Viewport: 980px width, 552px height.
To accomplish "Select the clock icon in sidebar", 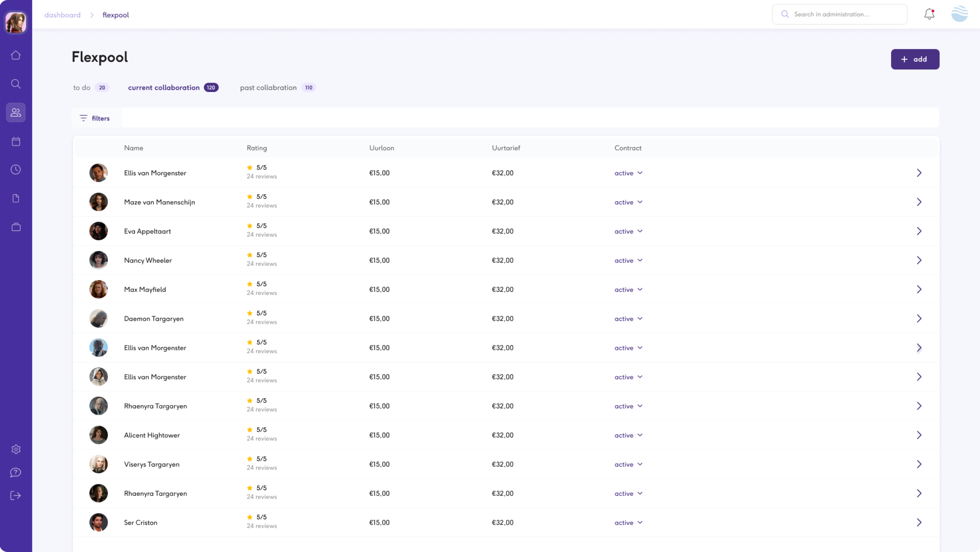I will [x=15, y=169].
